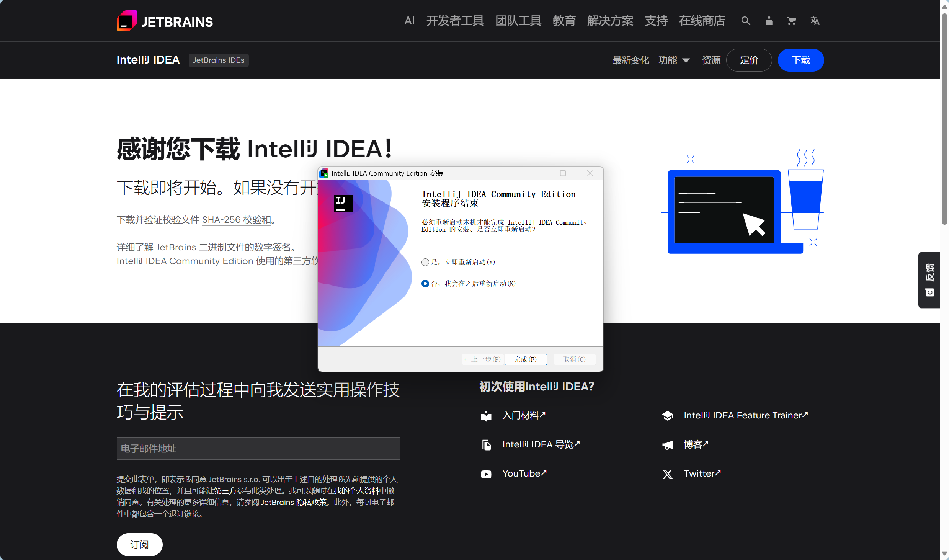Image resolution: width=949 pixels, height=560 pixels.
Task: Click the 电子邮件地址 input field
Action: click(x=258, y=448)
